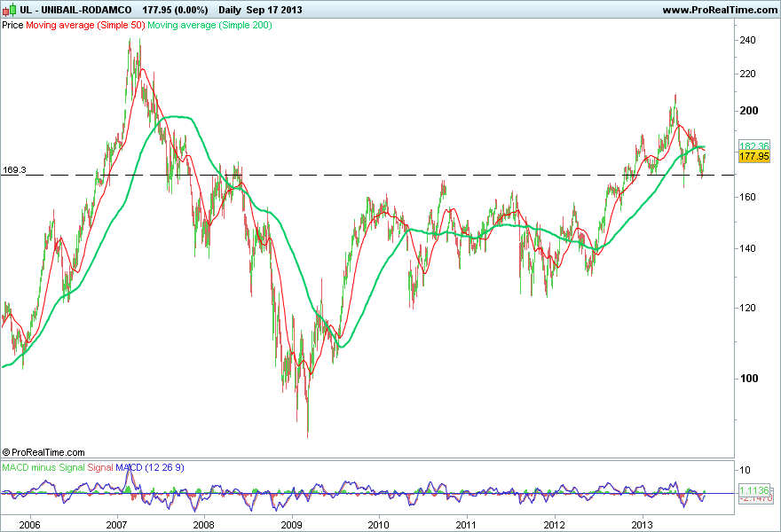Select Moving average (Simple 50) legend
This screenshot has height=532, width=781.
(x=85, y=25)
